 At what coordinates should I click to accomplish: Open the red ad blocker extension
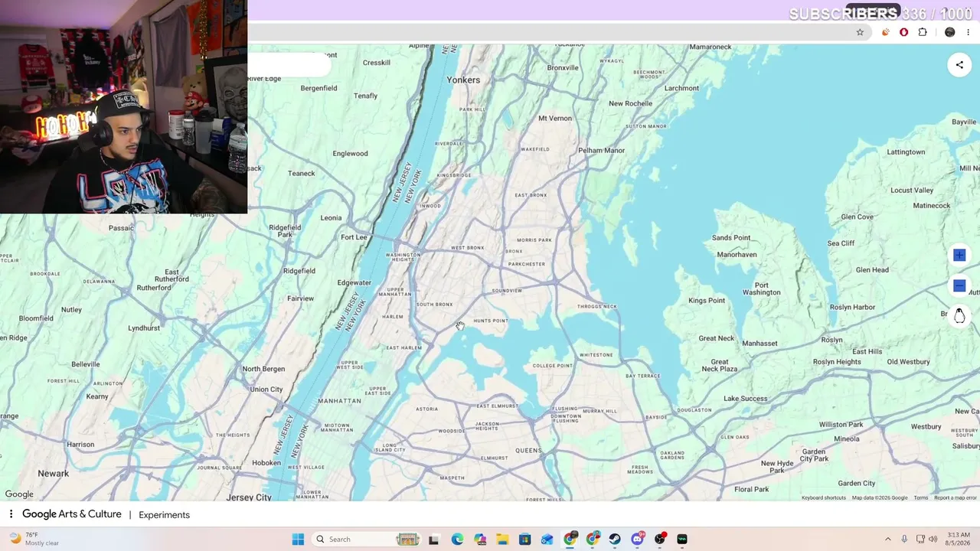[x=904, y=32]
